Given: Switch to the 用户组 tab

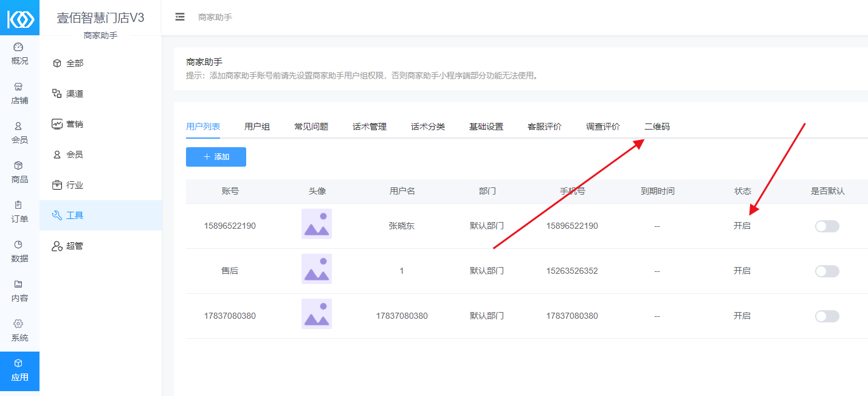Looking at the screenshot, I should (257, 127).
